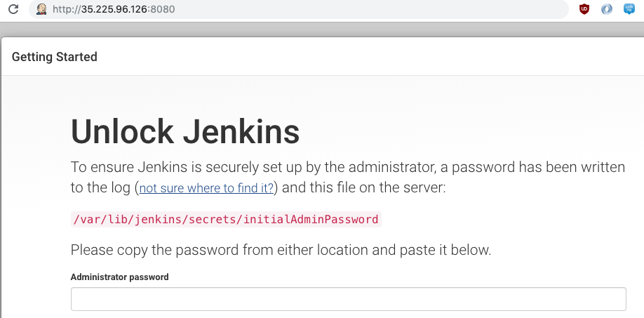Click the initialAdminPassword file path text
Image resolution: width=644 pixels, height=318 pixels.
225,219
